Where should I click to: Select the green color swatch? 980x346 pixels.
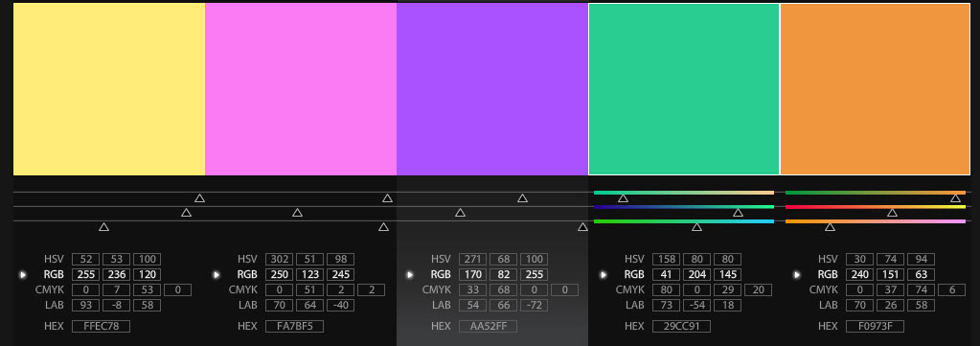tap(684, 89)
